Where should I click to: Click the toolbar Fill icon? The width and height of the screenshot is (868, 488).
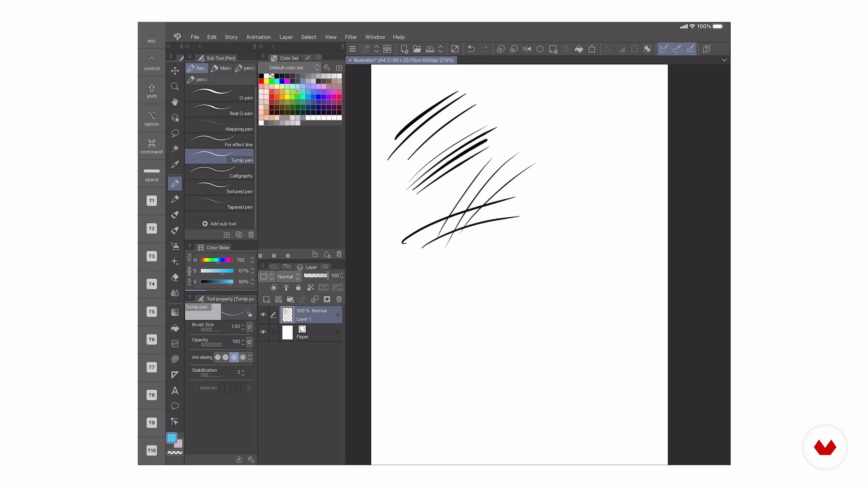pos(579,49)
